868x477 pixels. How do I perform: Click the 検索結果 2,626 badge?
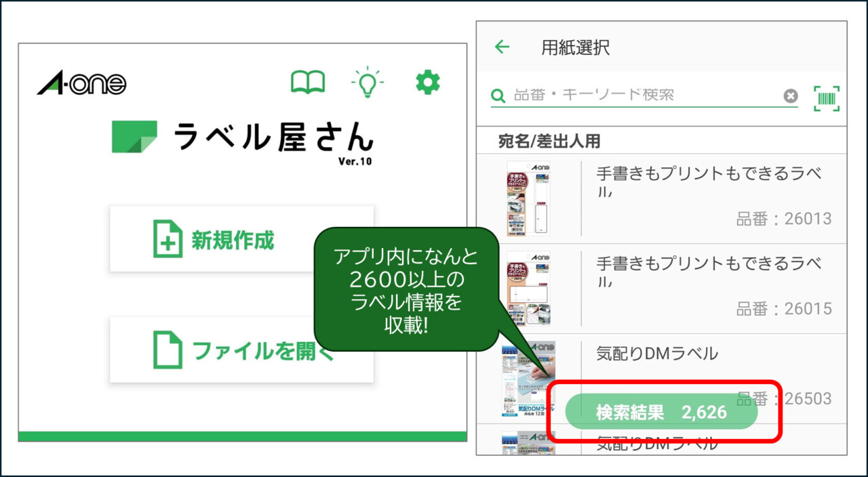[661, 412]
